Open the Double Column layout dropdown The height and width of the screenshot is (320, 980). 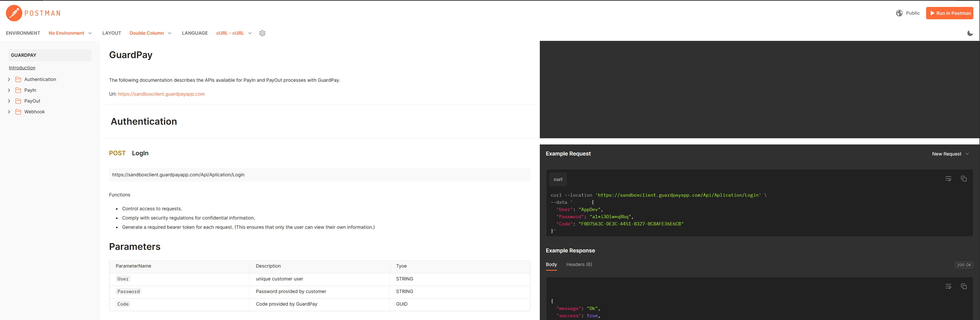(x=150, y=33)
